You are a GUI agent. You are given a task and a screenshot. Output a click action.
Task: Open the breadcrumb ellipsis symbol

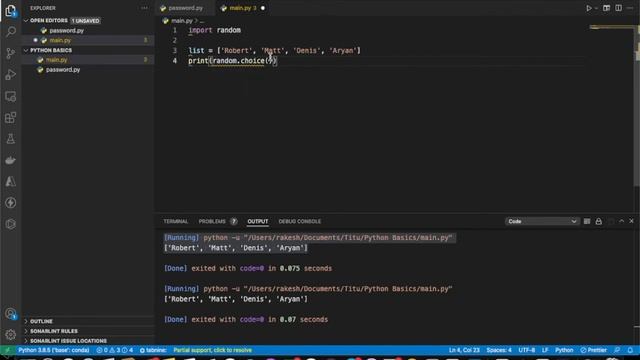tap(202, 21)
